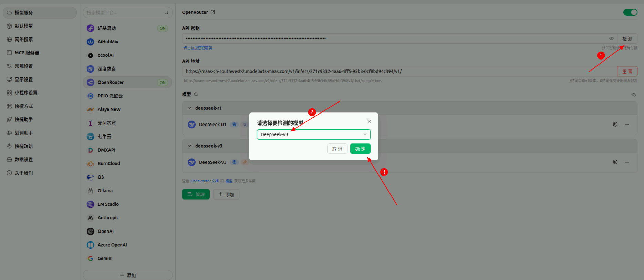Image resolution: width=644 pixels, height=280 pixels.
Task: Click the 检测 API key check button
Action: pos(627,39)
